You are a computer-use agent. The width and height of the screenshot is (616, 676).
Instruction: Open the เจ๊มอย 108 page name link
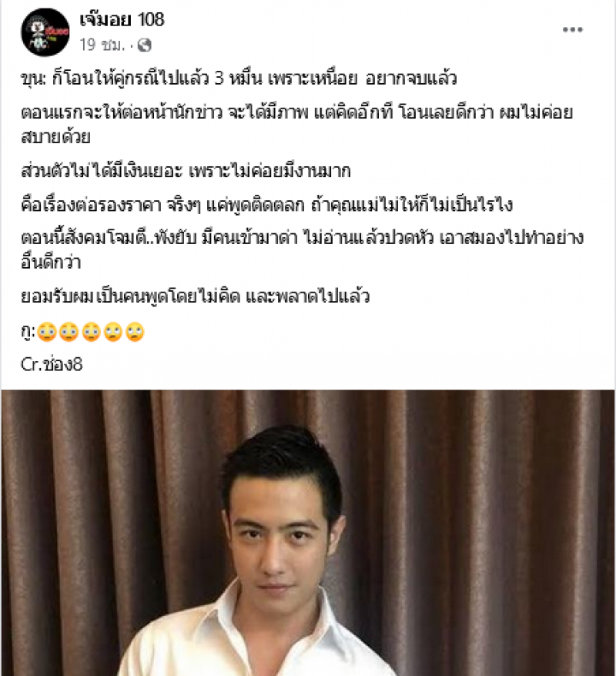122,20
